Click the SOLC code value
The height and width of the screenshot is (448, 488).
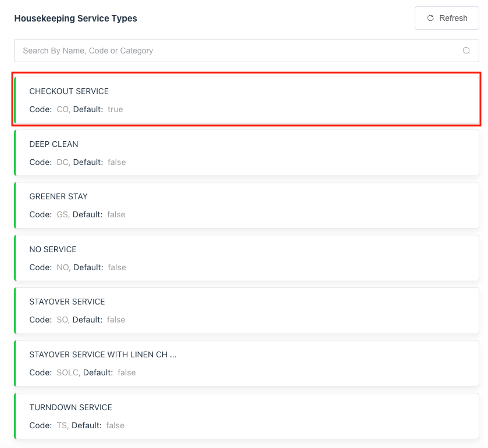pyautogui.click(x=68, y=372)
